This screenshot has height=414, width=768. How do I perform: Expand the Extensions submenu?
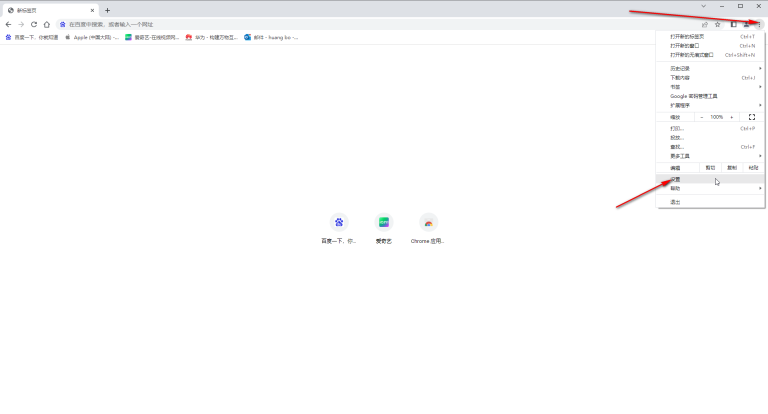[710, 106]
